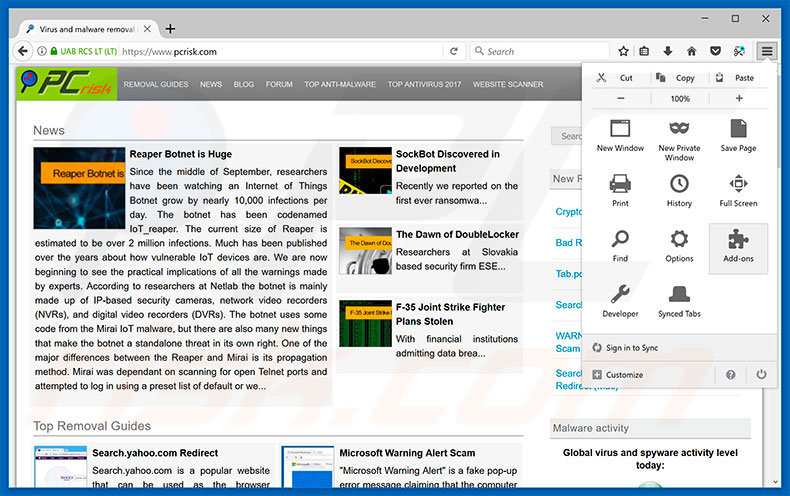Open the Pocket icon
Screen dimensions: 790x496
click(x=715, y=51)
